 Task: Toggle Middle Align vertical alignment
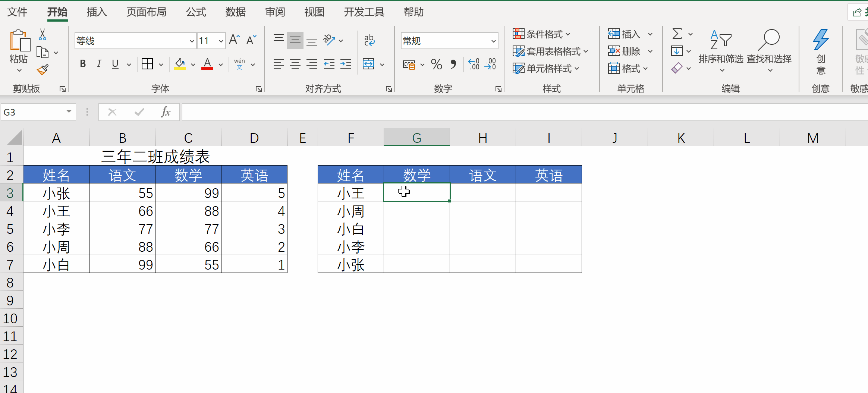click(295, 40)
